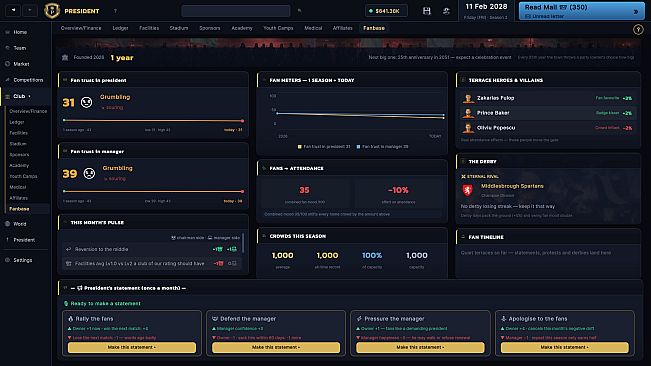Make the Rally the fans statement
Image resolution: width=651 pixels, height=366 pixels.
point(132,347)
